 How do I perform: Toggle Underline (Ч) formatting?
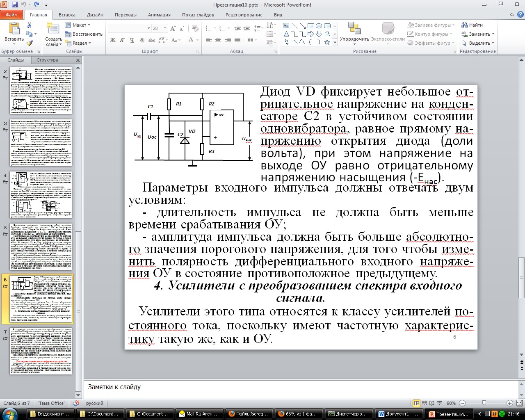tap(132, 40)
